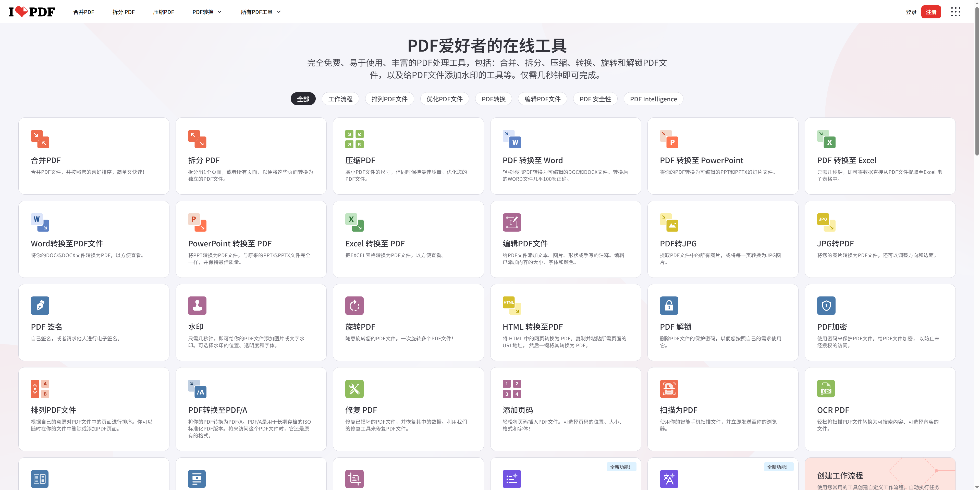The width and height of the screenshot is (980, 490).
Task: Switch to the PDF 安全性 filter tab
Action: [595, 99]
